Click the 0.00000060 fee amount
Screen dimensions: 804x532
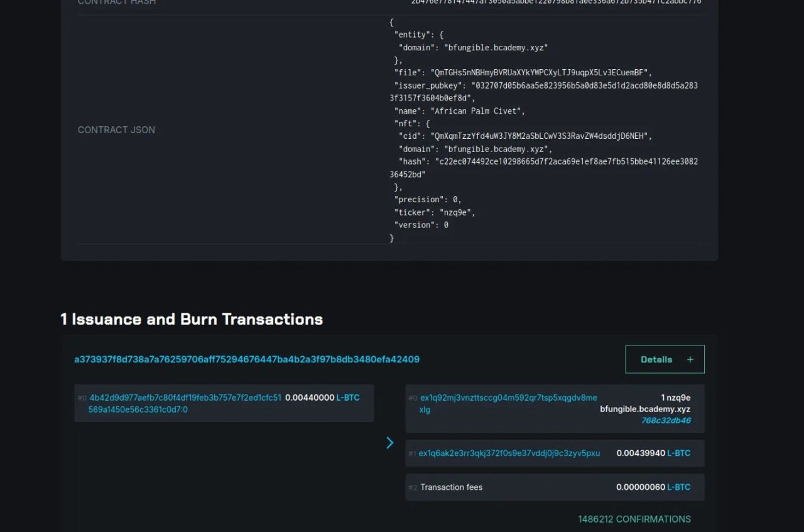tap(639, 487)
